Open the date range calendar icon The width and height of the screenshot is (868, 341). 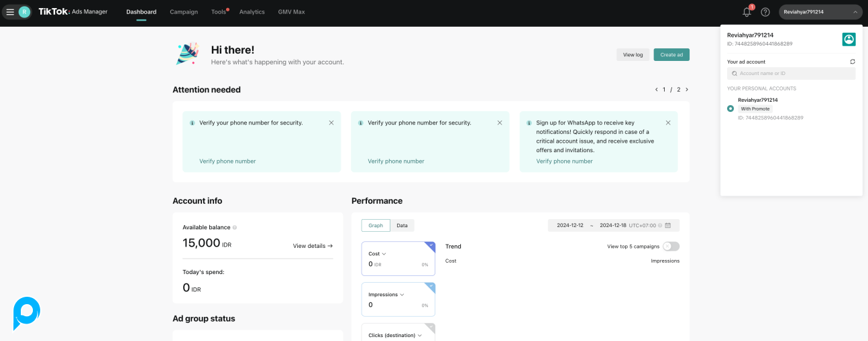(668, 226)
